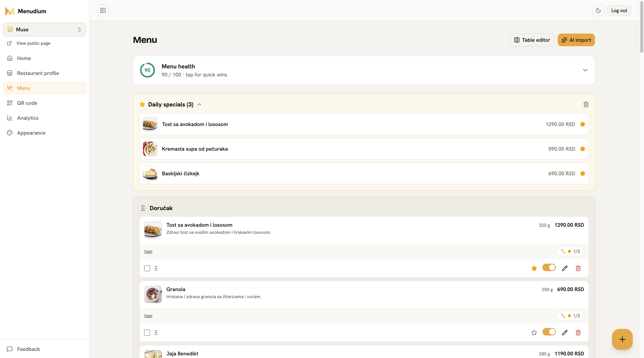Mark Granola as daily special with the star icon
Image resolution: width=644 pixels, height=358 pixels.
point(534,332)
